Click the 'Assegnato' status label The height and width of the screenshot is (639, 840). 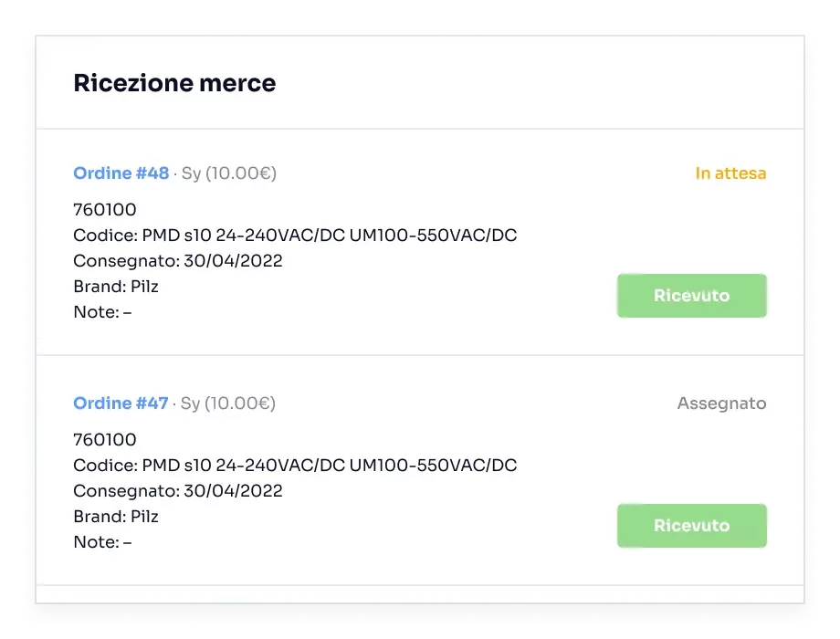pyautogui.click(x=721, y=403)
